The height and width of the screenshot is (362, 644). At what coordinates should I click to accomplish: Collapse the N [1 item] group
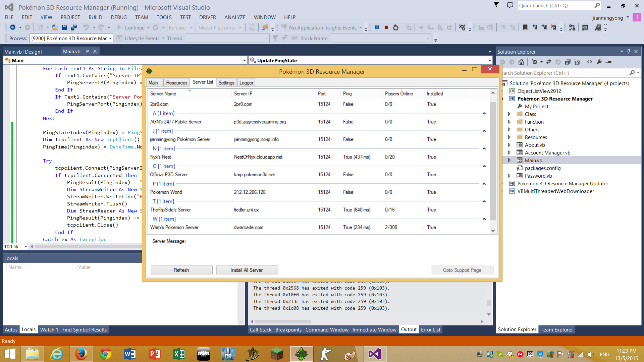coord(484,148)
